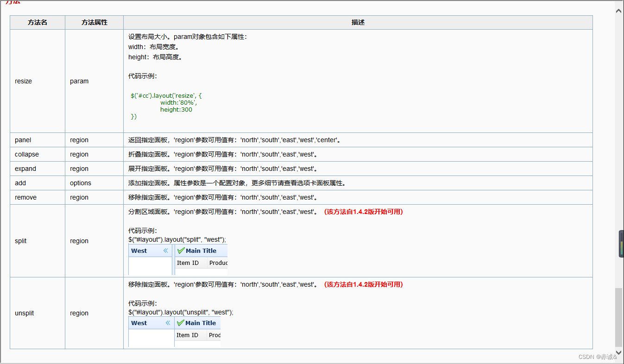Click the height：布局高度 line

pyautogui.click(x=156, y=57)
